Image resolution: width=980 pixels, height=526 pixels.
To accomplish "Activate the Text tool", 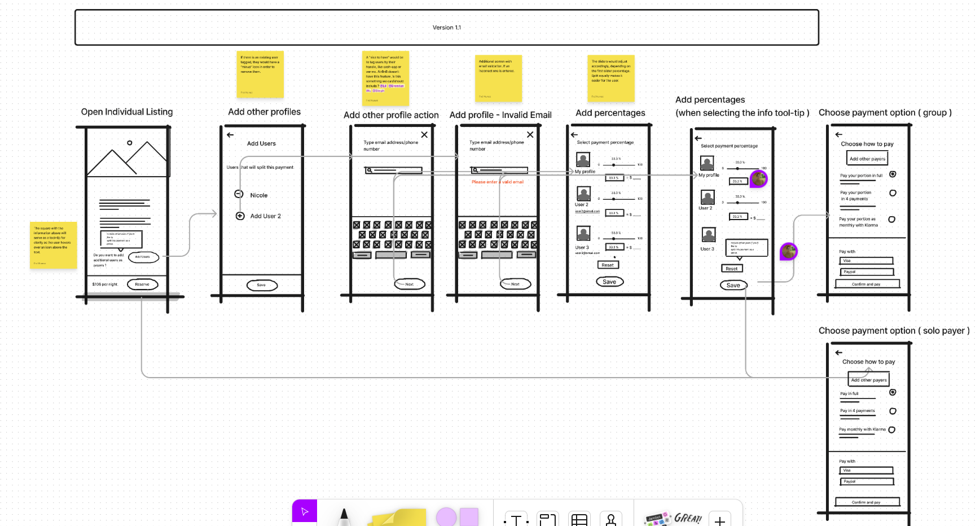I will point(516,519).
